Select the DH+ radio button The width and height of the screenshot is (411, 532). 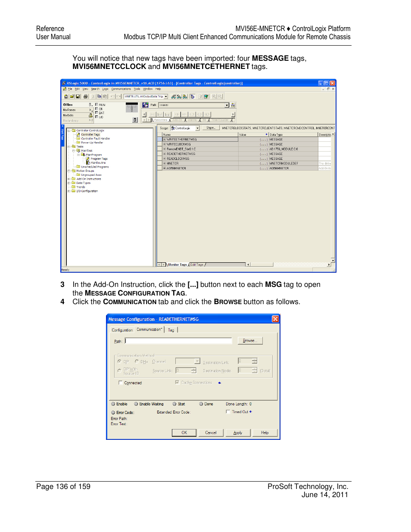click(x=137, y=362)
